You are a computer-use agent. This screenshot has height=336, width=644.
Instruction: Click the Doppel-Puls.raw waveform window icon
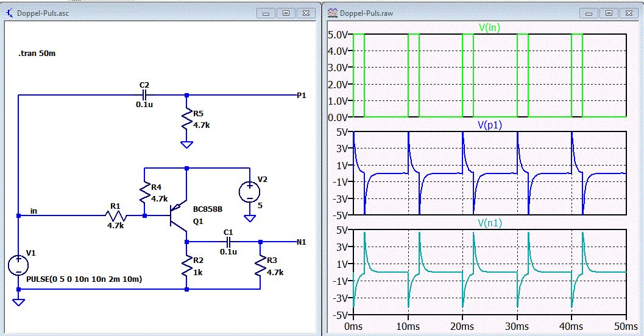pyautogui.click(x=332, y=13)
